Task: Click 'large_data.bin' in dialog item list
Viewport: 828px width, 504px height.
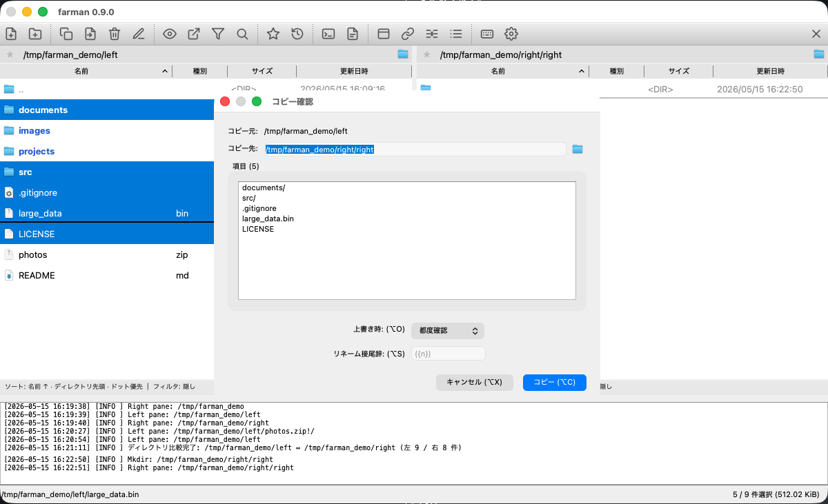Action: [x=268, y=219]
